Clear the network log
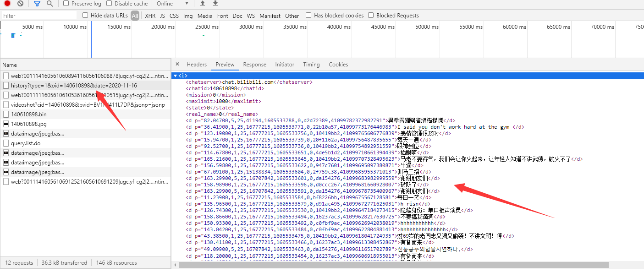The image size is (644, 272). (x=20, y=3)
